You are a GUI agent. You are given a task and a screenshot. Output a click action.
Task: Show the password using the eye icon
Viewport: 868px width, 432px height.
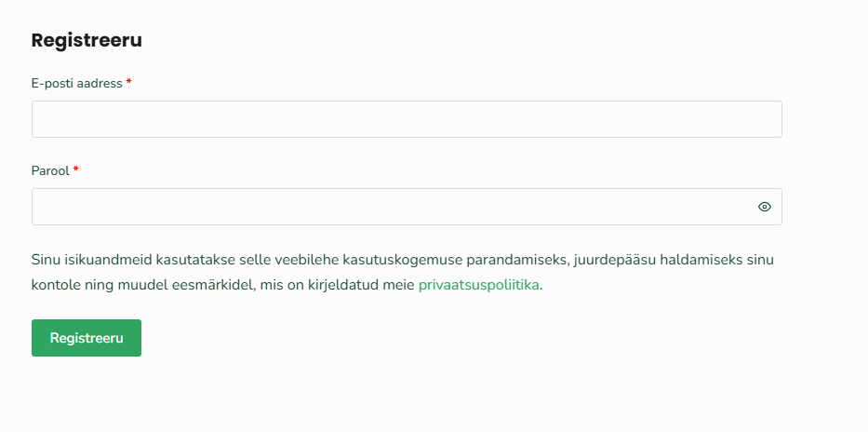pyautogui.click(x=765, y=207)
